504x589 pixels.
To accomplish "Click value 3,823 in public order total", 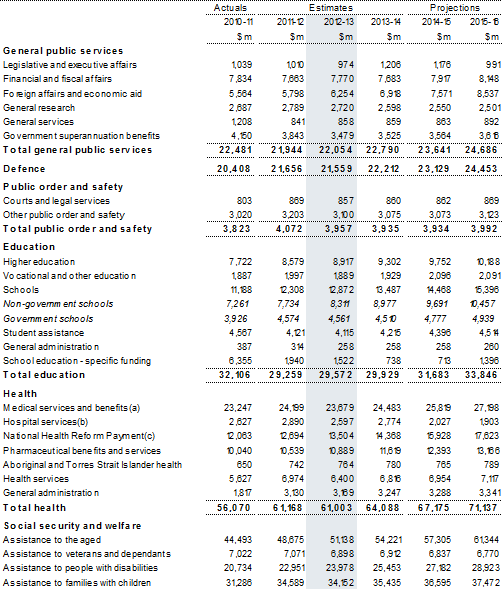I will [237, 229].
